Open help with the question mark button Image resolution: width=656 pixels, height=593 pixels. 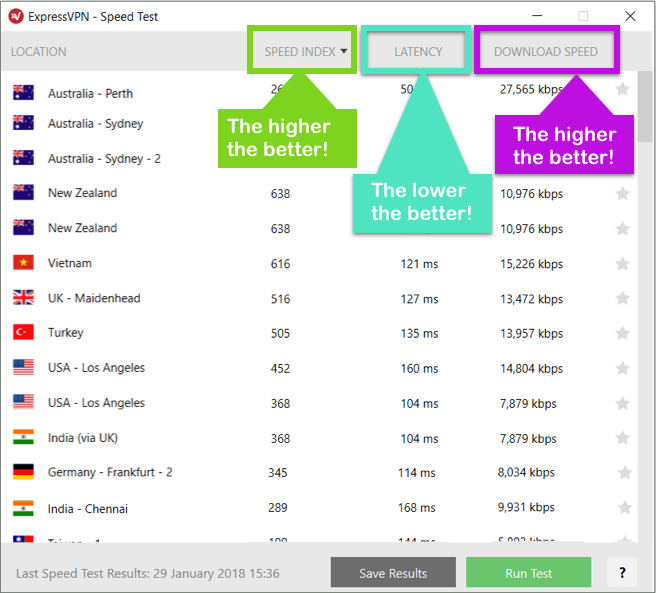pos(622,572)
